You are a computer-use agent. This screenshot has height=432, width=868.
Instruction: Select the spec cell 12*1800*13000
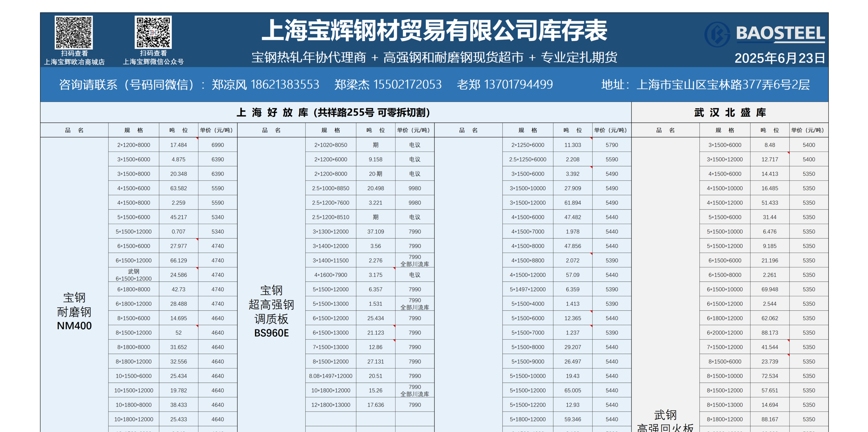330,405
